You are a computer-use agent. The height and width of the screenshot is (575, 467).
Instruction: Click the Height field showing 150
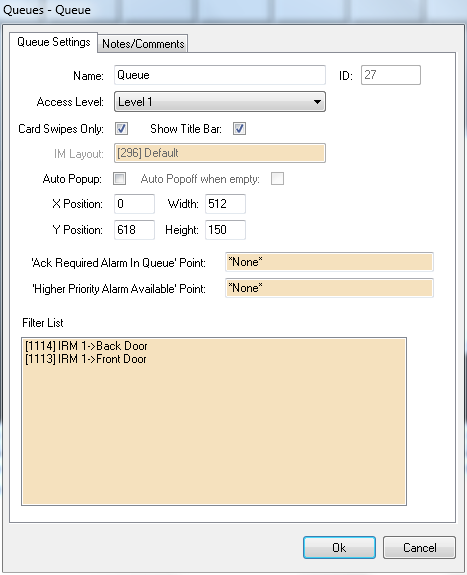click(225, 230)
